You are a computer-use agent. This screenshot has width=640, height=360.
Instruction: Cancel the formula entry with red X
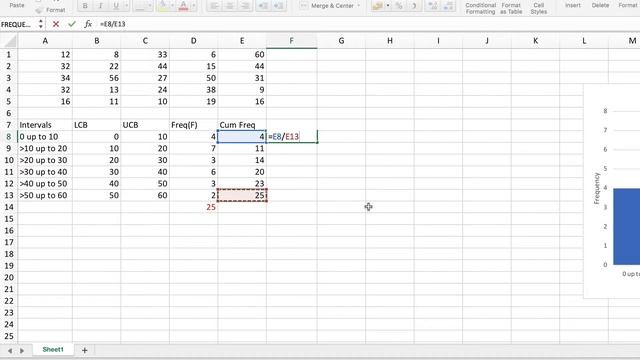(56, 24)
